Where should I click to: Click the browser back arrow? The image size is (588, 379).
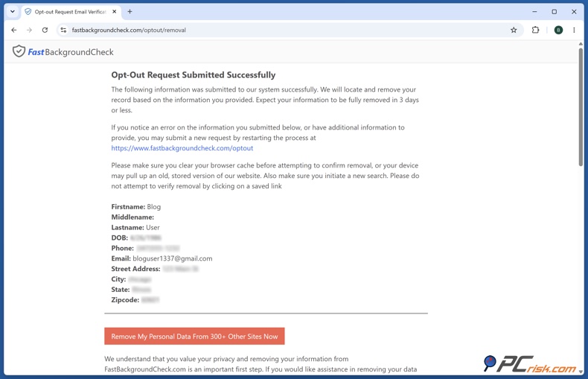[14, 30]
